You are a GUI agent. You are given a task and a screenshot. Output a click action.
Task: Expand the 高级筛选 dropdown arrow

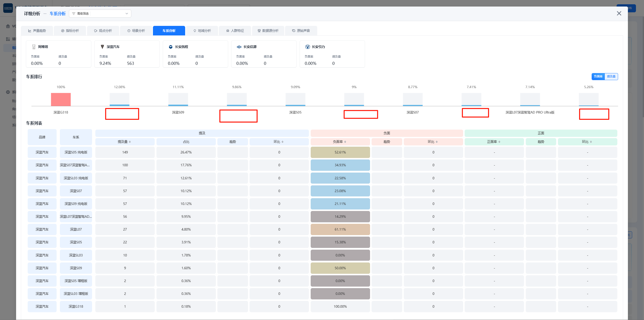[127, 14]
